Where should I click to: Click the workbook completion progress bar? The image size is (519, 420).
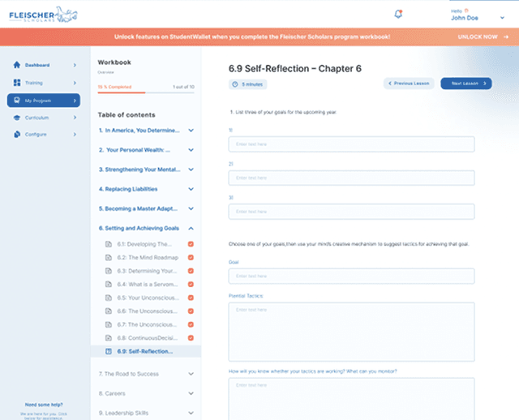pos(145,92)
